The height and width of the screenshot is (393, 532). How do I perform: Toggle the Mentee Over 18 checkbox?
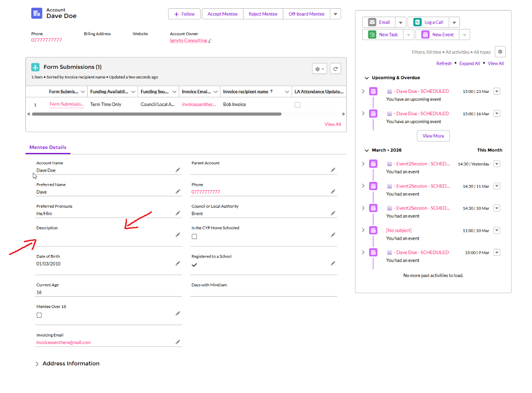pyautogui.click(x=39, y=315)
